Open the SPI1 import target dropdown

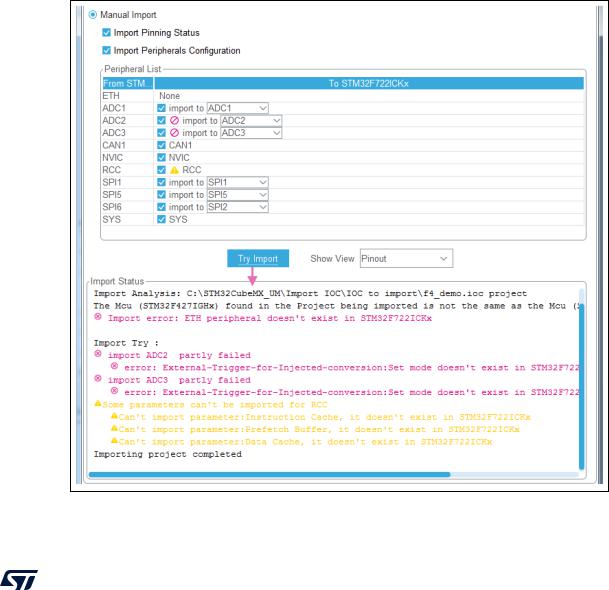pos(237,182)
